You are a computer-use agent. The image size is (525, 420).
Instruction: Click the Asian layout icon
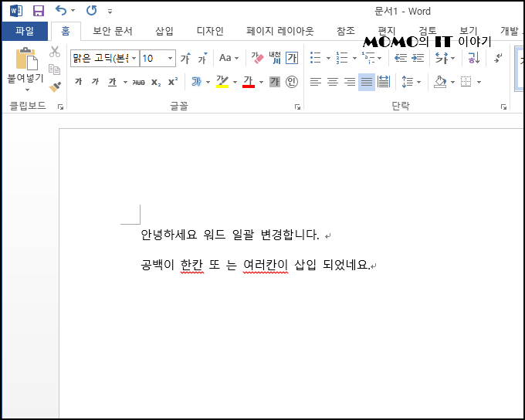tap(442, 58)
